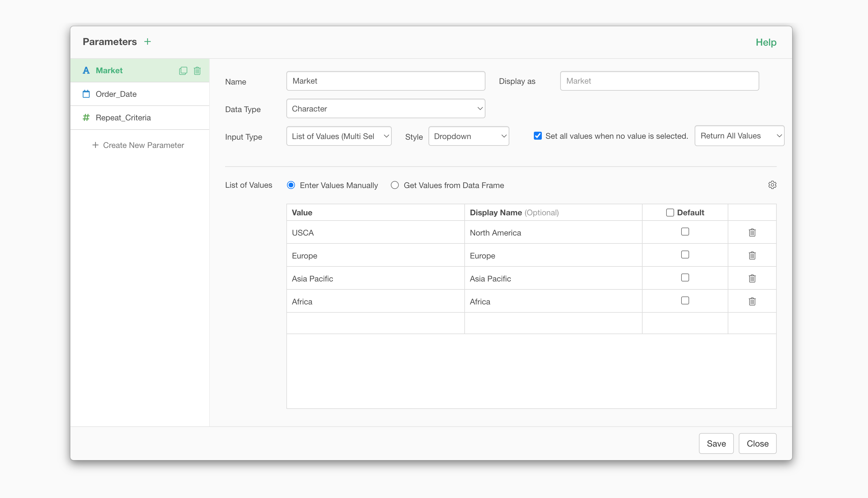Delete the USCA value row
This screenshot has width=868, height=498.
(x=752, y=232)
